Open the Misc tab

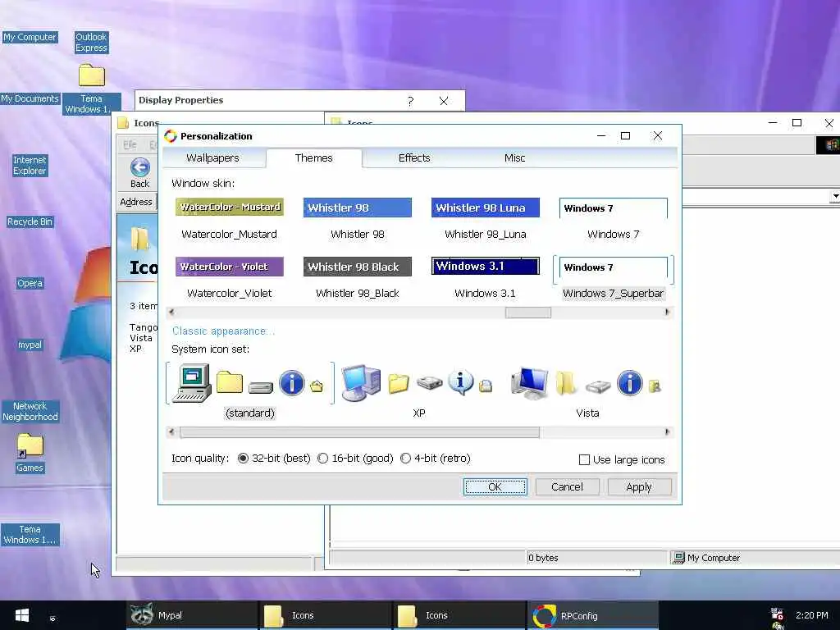click(514, 158)
